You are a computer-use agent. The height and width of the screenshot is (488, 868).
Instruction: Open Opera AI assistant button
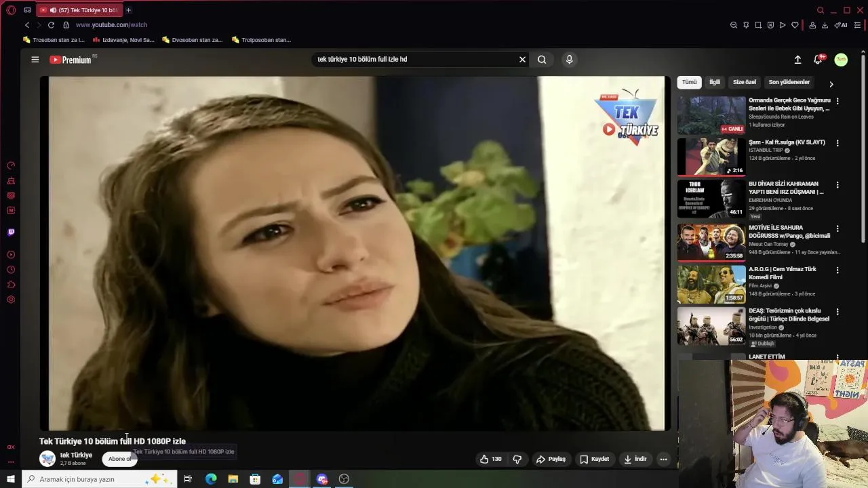(x=841, y=25)
